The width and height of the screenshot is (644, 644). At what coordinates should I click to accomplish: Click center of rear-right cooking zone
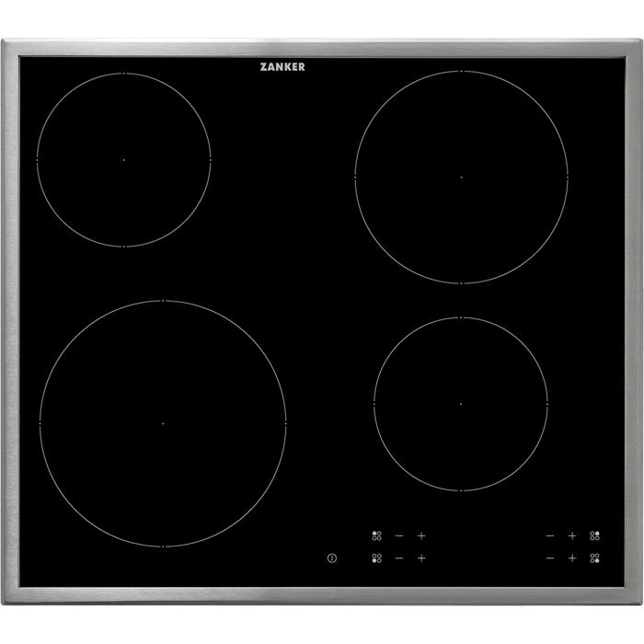(x=461, y=177)
